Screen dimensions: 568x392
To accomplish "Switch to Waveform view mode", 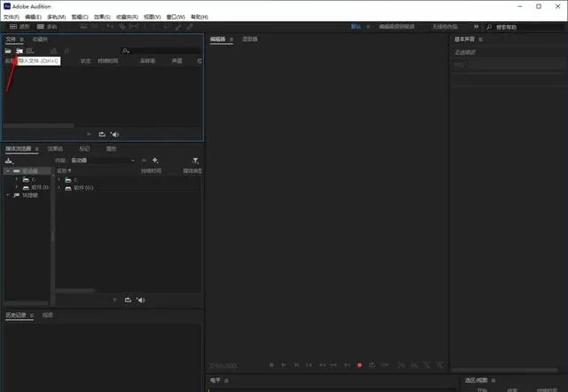I will [20, 27].
